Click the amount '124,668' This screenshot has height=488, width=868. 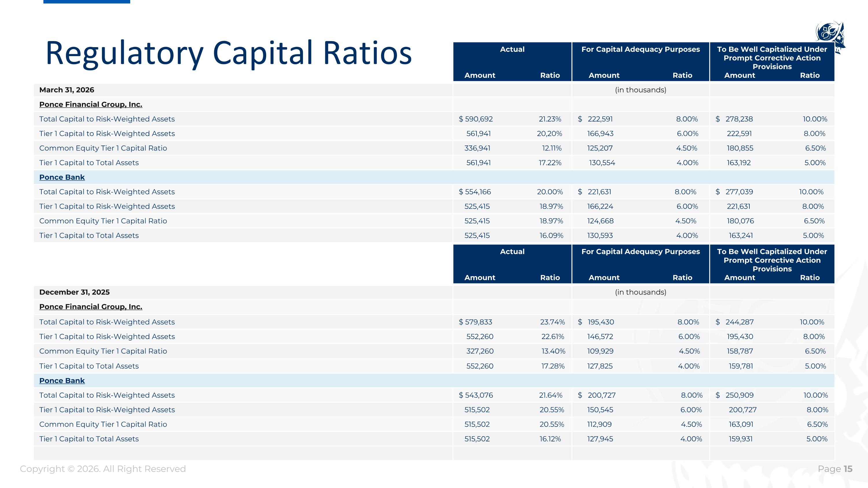[x=600, y=221]
